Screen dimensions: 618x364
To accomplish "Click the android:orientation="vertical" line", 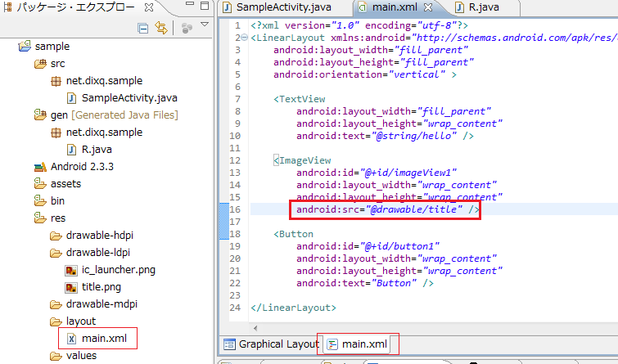I will (x=365, y=74).
